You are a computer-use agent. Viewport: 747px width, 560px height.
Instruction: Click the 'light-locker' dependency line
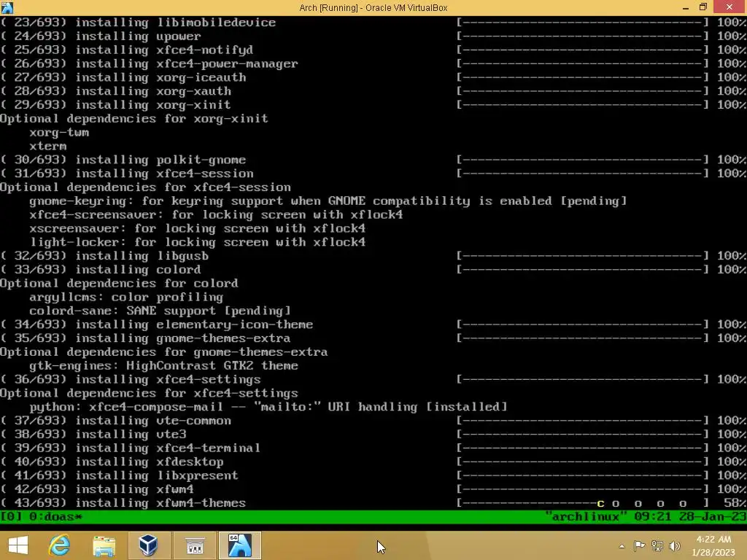point(198,242)
